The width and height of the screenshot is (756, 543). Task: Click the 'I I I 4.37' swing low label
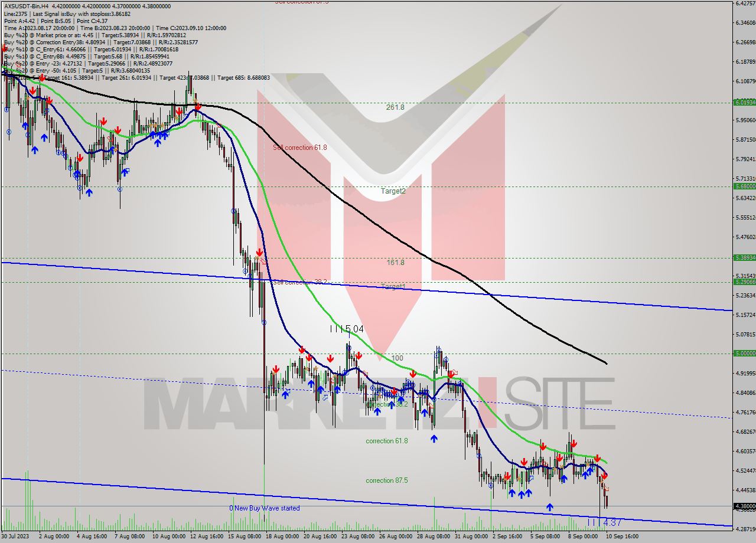(605, 523)
